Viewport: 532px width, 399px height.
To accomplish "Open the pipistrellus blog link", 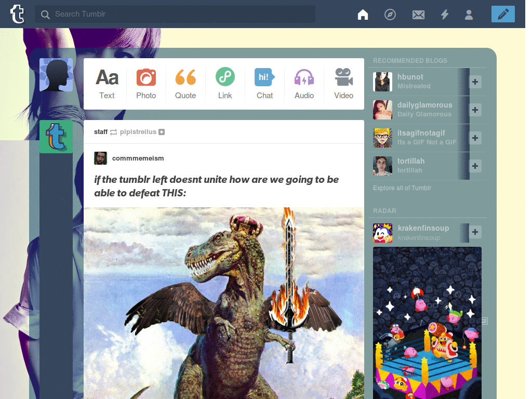I will tap(138, 131).
